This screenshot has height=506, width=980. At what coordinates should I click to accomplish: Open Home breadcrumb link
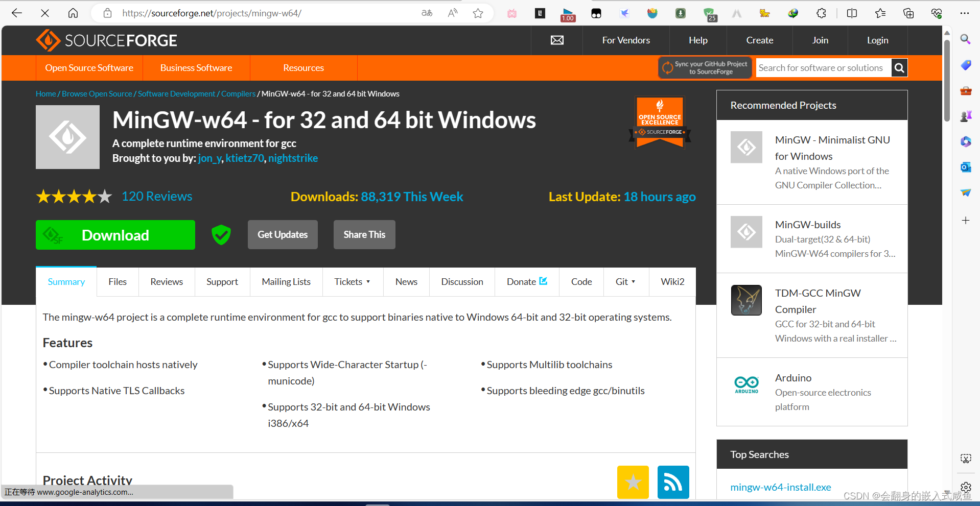pyautogui.click(x=46, y=94)
